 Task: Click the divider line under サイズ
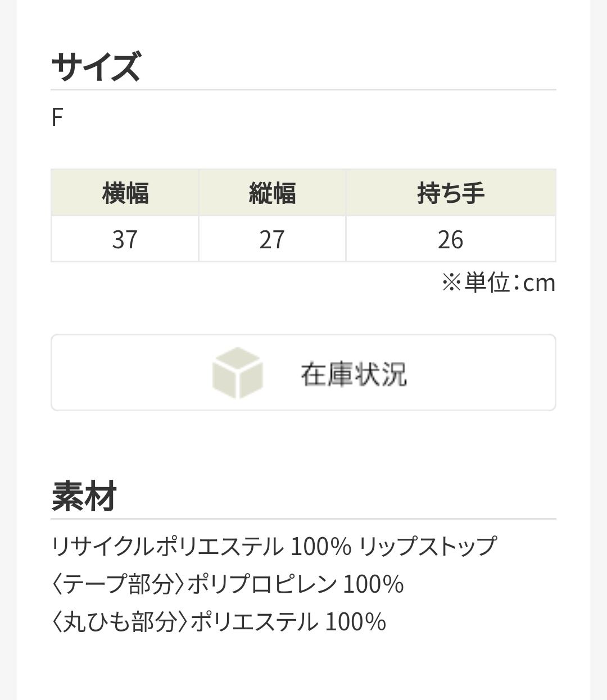pyautogui.click(x=303, y=89)
